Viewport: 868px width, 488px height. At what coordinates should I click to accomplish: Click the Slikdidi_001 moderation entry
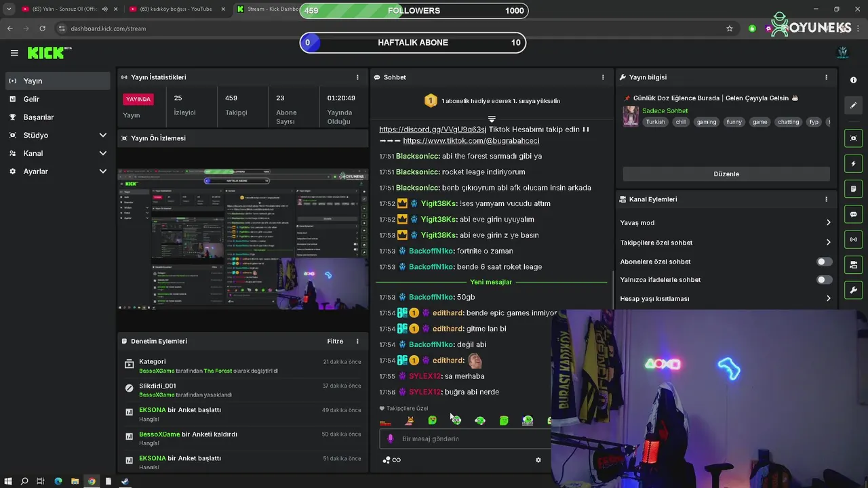click(x=243, y=390)
